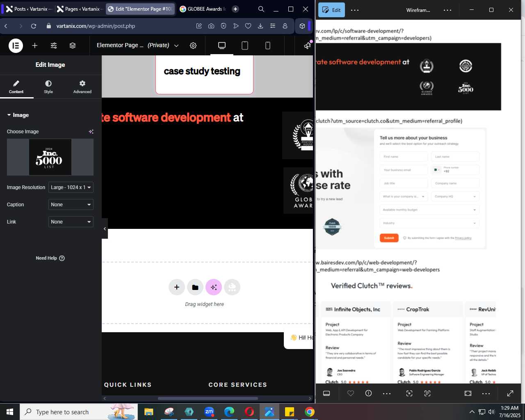Enter full screen with diagonal arrows in Photos
The height and width of the screenshot is (420, 525).
pos(510,393)
